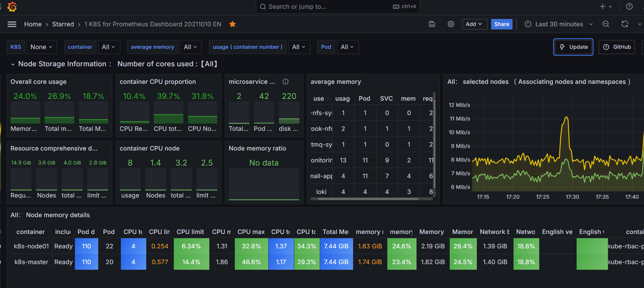Toggle the dashboard star favorite icon
This screenshot has width=644, height=288.
pos(232,24)
